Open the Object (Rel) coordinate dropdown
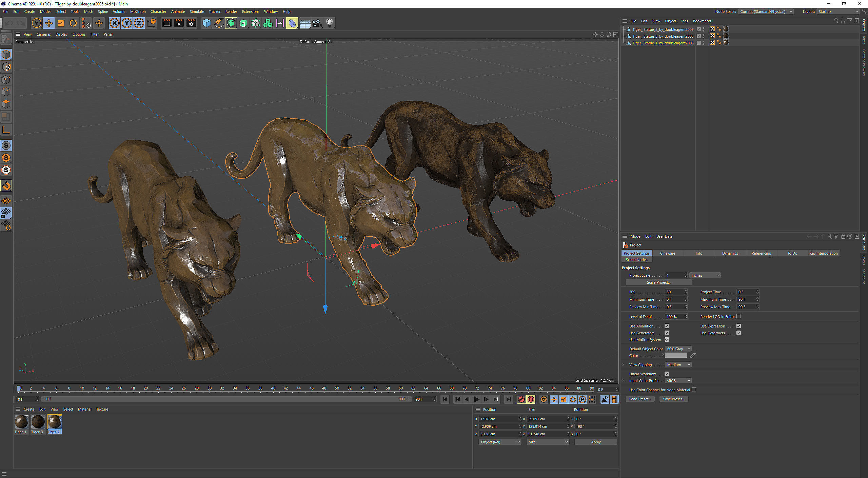The image size is (868, 478). [x=500, y=442]
